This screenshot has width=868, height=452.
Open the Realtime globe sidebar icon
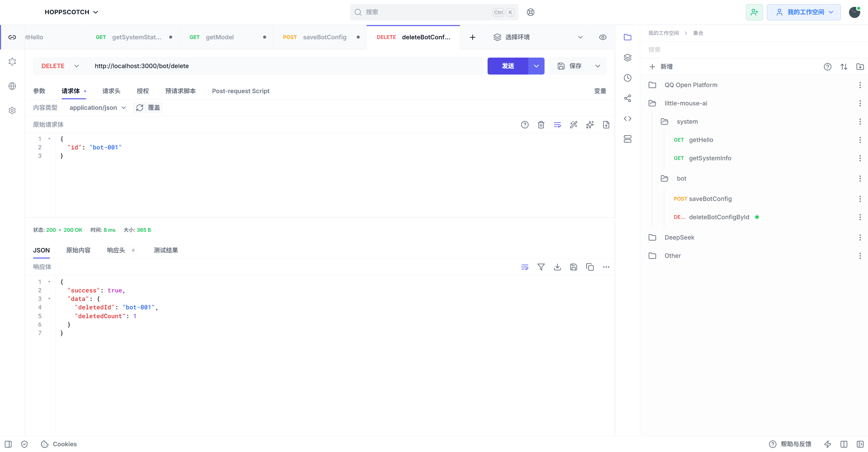pos(12,86)
